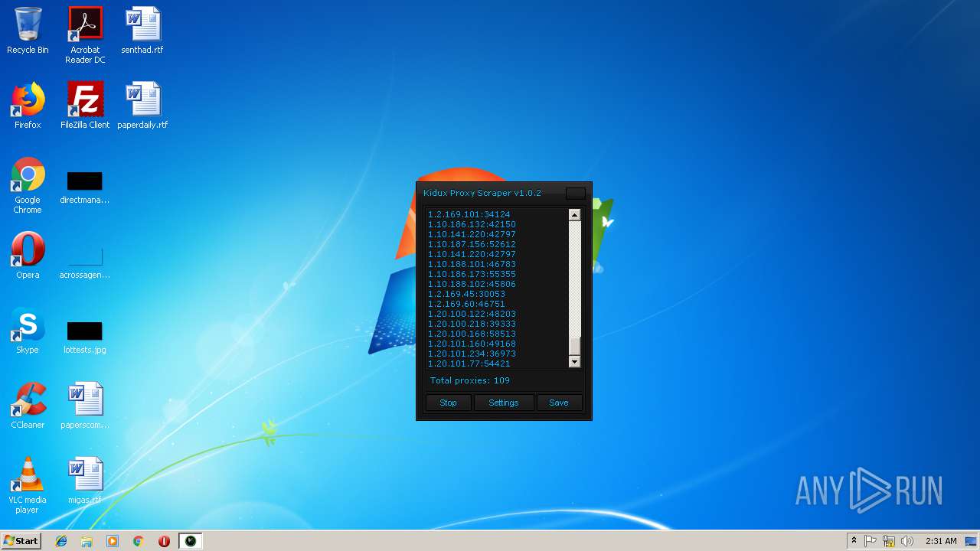Click Show Desktop button at taskbar end
The width and height of the screenshot is (980, 551).
[972, 541]
